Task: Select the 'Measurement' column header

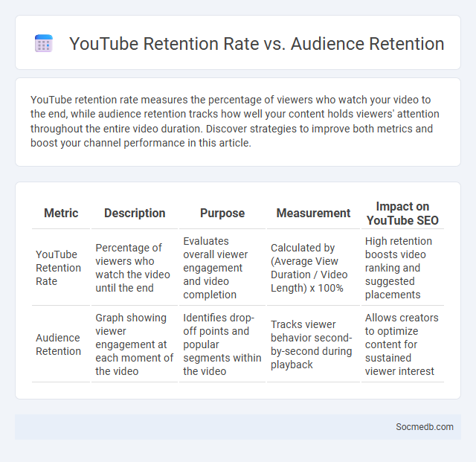Action: pos(313,214)
